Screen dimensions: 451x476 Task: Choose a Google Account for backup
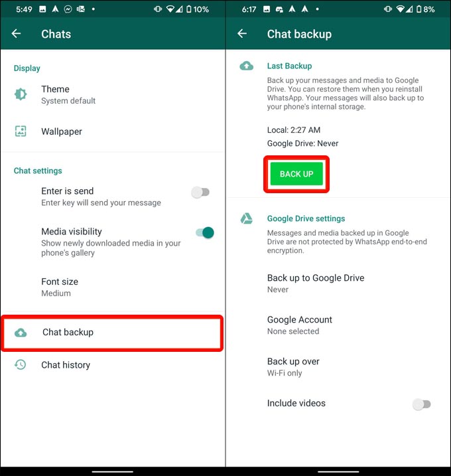338,325
